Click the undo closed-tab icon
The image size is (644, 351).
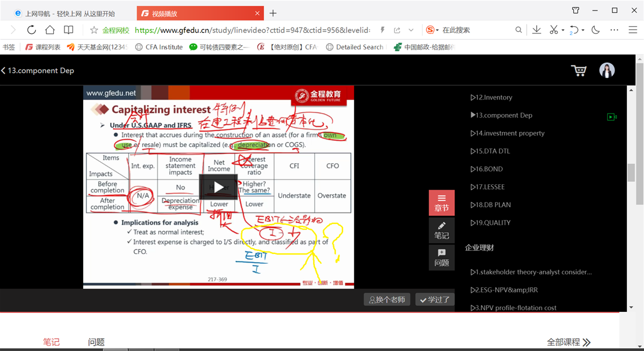coord(574,30)
